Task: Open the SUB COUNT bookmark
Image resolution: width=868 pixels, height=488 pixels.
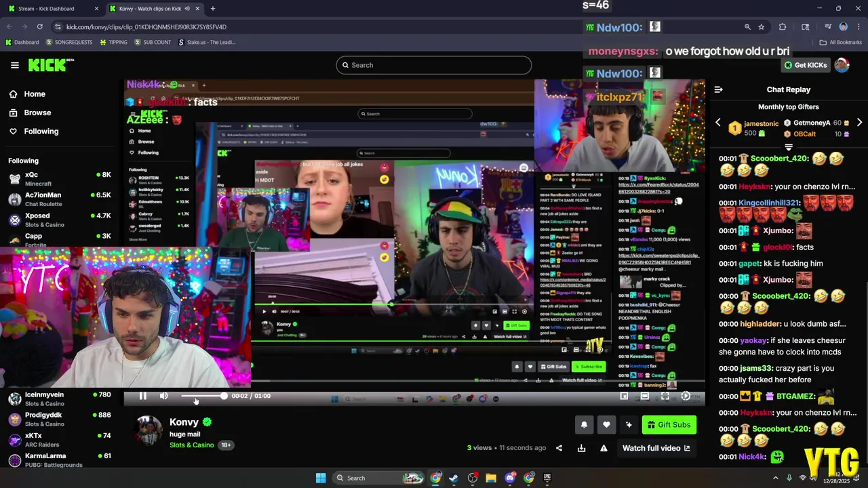Action: point(152,42)
